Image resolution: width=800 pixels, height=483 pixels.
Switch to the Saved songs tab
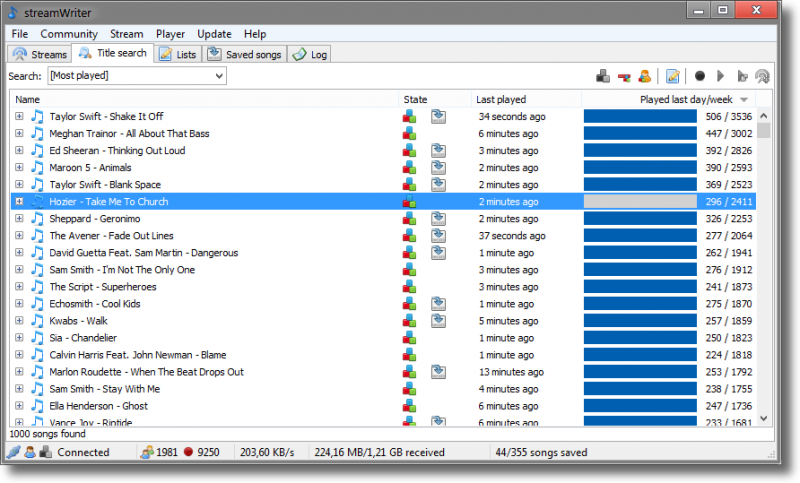[246, 54]
